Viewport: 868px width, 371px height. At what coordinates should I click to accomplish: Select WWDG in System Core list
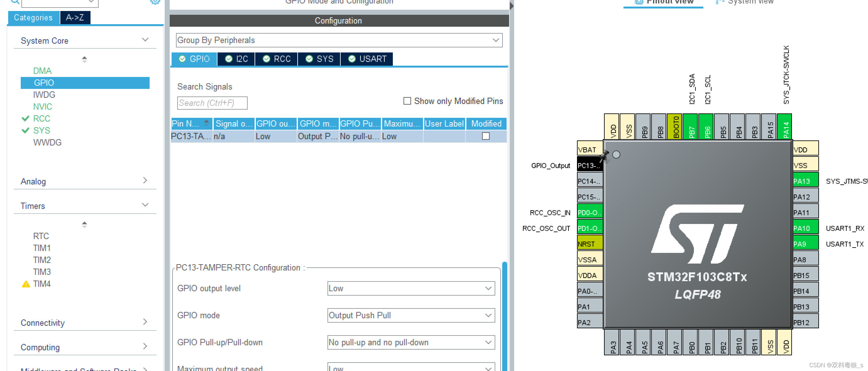click(47, 143)
